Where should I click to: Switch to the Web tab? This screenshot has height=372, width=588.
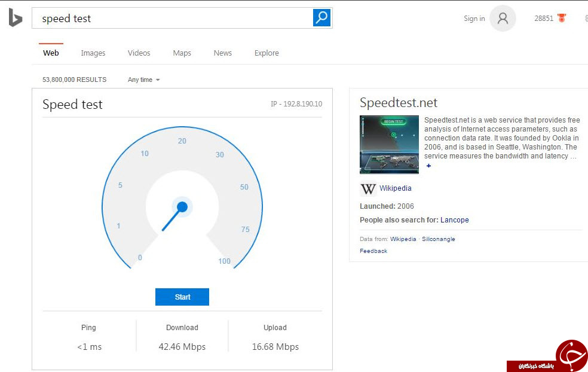(51, 53)
